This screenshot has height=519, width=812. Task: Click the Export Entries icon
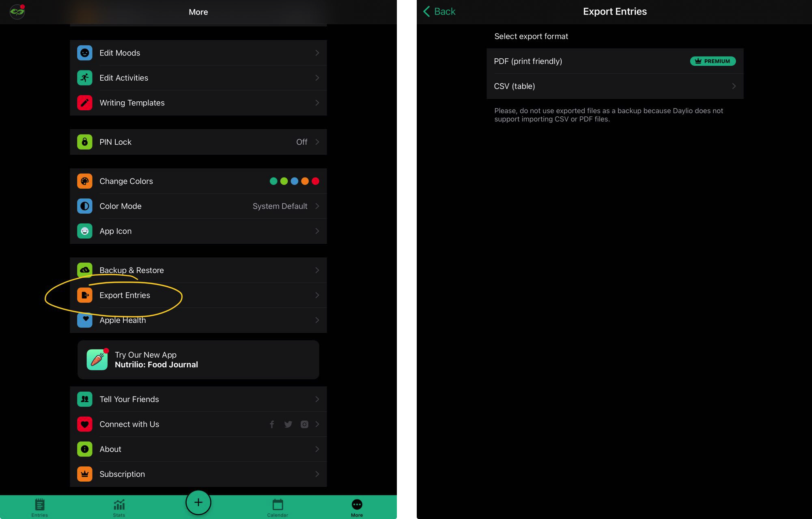coord(85,295)
